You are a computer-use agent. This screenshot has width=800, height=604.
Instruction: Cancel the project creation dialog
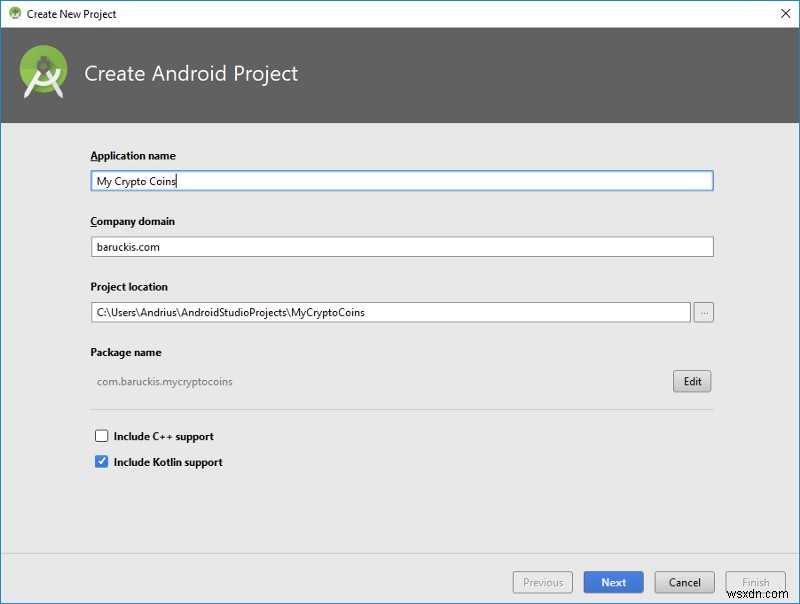pos(685,582)
